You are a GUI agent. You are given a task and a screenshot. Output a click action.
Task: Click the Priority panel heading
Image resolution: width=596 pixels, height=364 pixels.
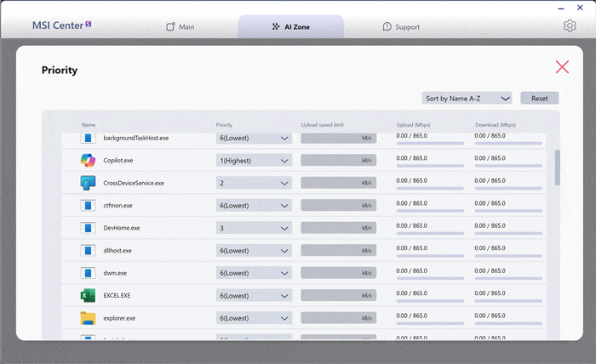tap(60, 71)
